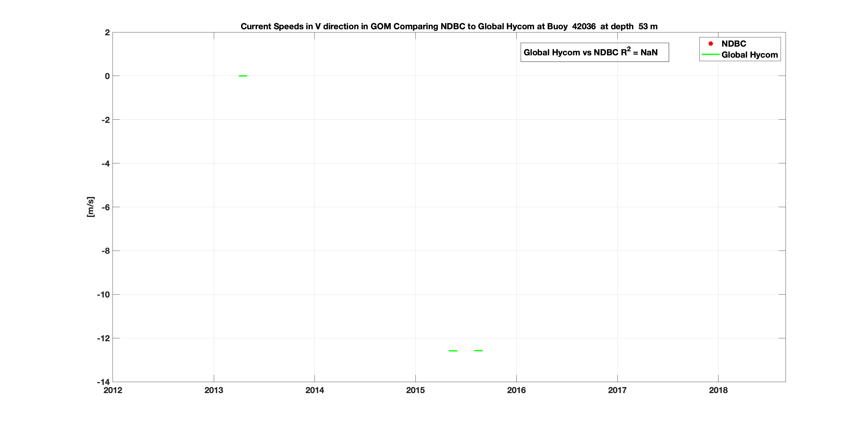Click the -14 y-axis tick label
The height and width of the screenshot is (429, 868).
pyautogui.click(x=103, y=382)
